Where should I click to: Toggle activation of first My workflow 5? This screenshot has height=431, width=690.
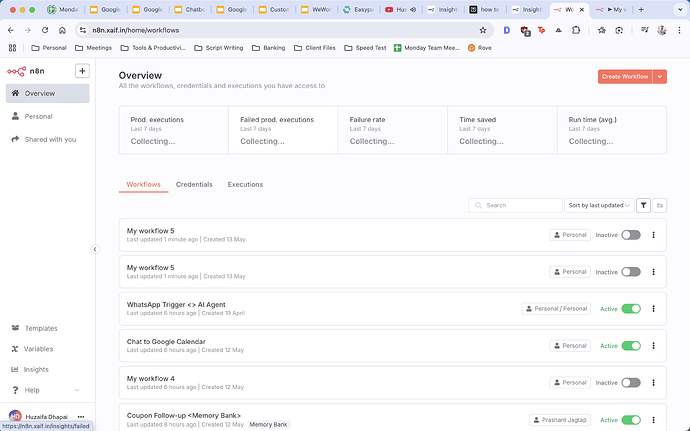631,235
